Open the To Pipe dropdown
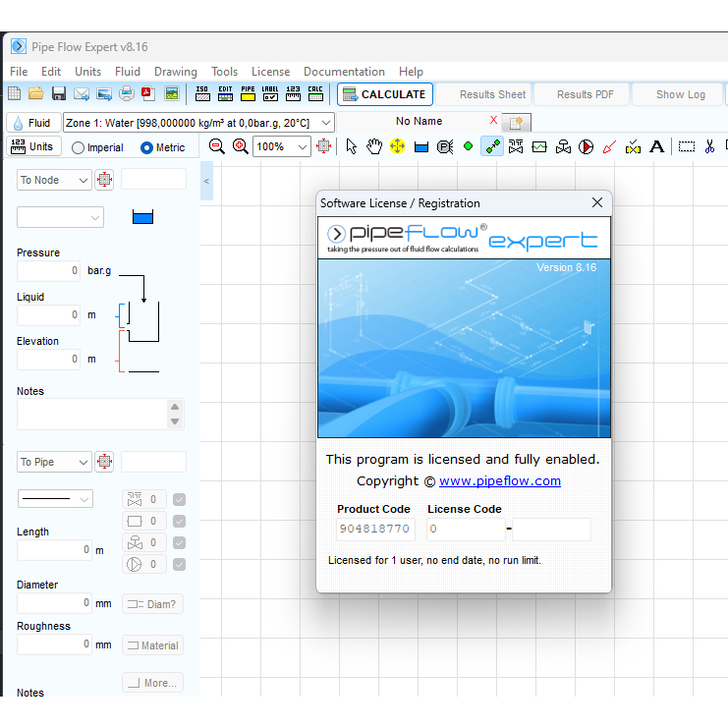The height and width of the screenshot is (728, 728). pos(54,462)
